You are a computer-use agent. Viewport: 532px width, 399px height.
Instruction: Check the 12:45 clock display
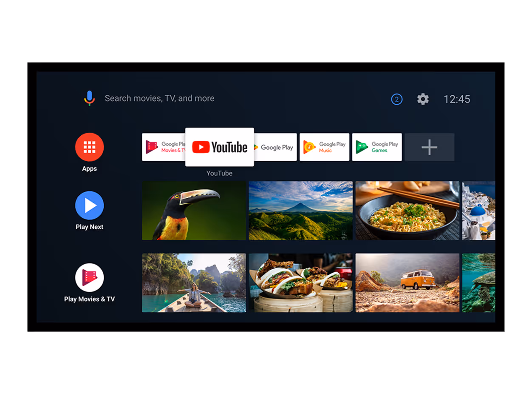point(457,99)
